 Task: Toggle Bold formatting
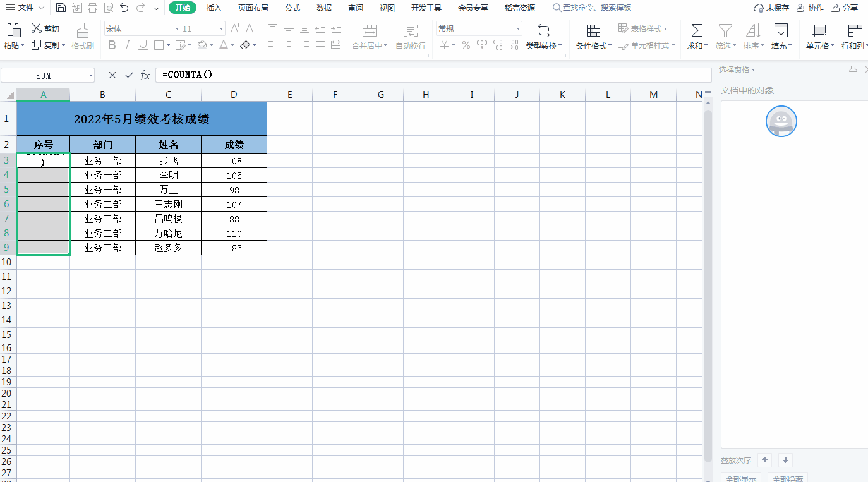[x=112, y=45]
